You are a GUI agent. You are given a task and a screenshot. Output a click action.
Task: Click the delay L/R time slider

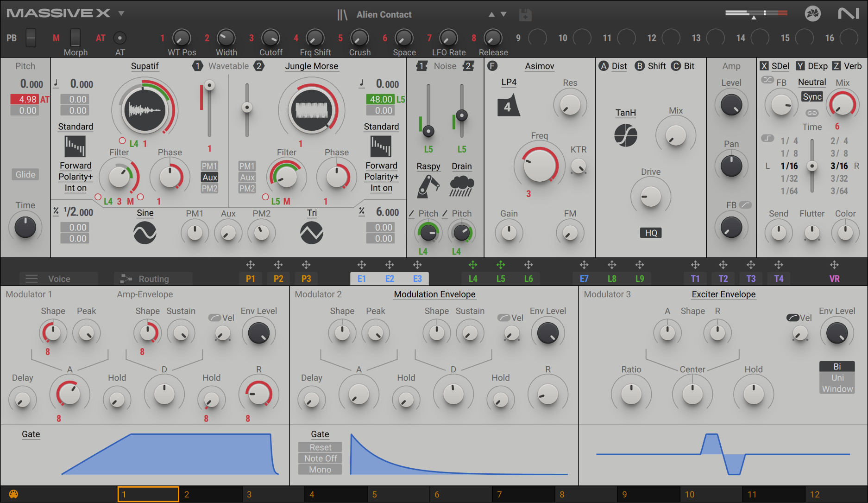(x=812, y=166)
